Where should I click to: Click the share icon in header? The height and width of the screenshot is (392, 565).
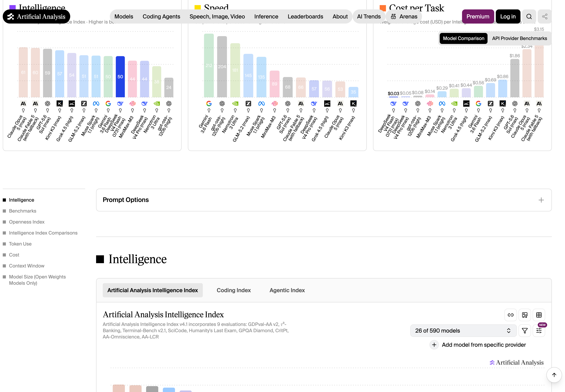[x=545, y=16]
